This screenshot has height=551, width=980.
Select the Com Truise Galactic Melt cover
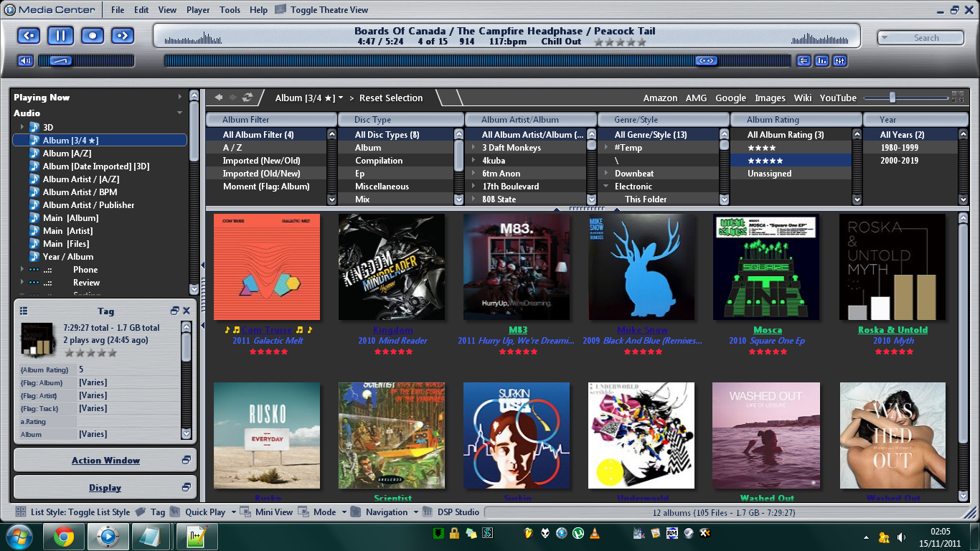[267, 267]
